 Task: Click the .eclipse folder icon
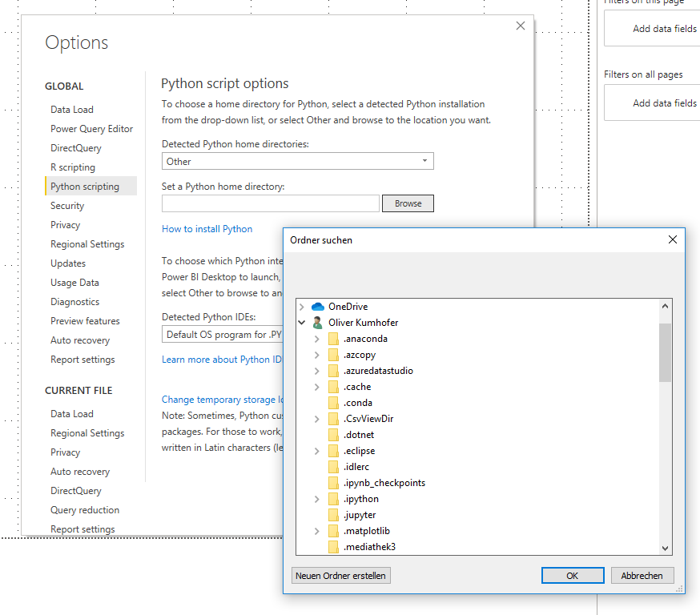333,451
